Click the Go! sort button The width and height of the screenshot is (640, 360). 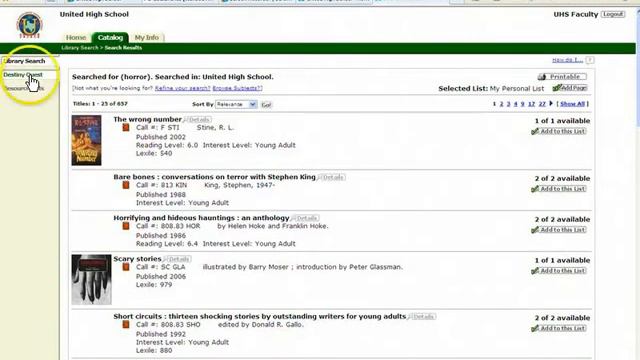click(266, 105)
